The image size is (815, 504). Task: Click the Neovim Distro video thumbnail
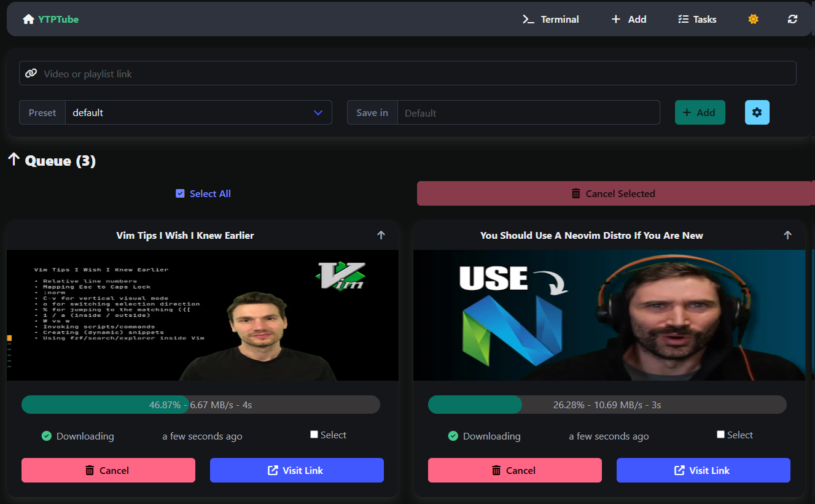click(609, 315)
